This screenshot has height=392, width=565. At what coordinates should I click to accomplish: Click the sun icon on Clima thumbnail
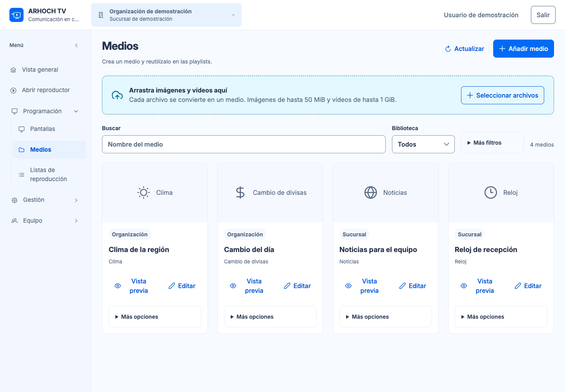(x=144, y=192)
